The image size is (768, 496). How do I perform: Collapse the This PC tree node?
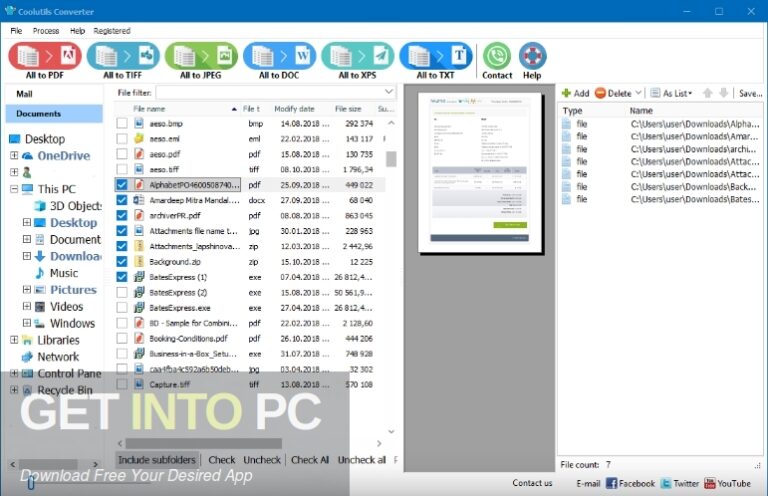click(14, 189)
